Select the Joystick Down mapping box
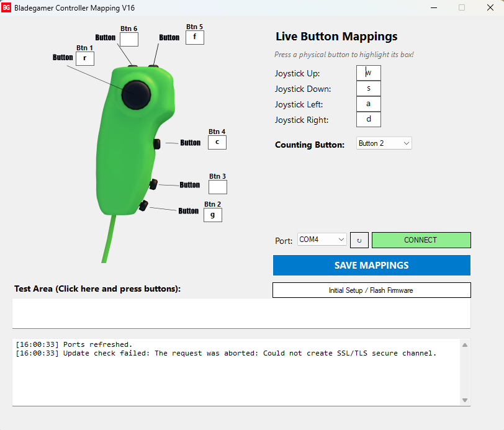 pyautogui.click(x=368, y=88)
